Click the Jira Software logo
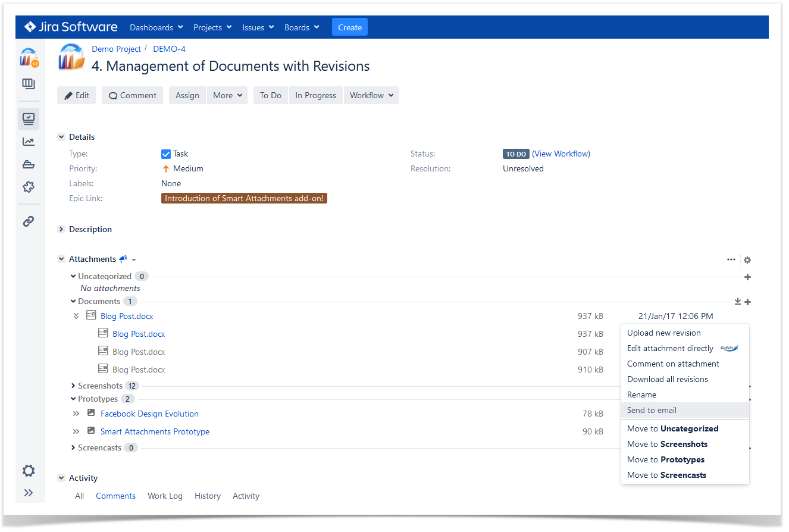The image size is (789, 532). tap(71, 27)
